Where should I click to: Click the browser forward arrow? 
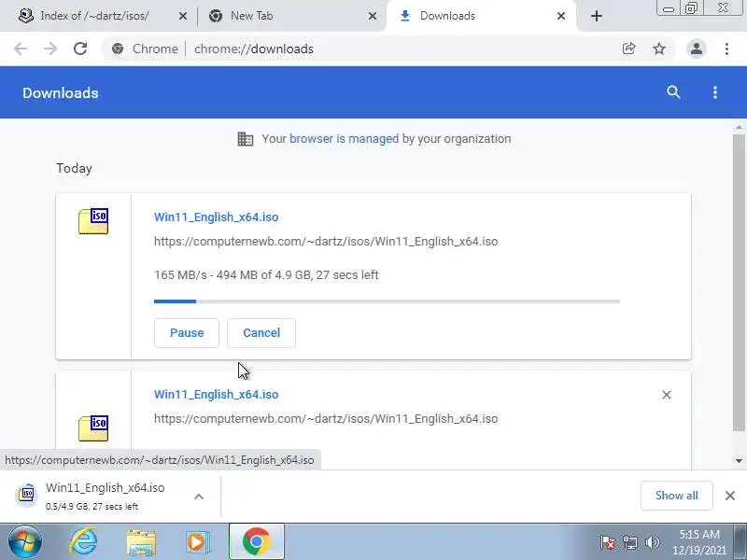tap(50, 49)
